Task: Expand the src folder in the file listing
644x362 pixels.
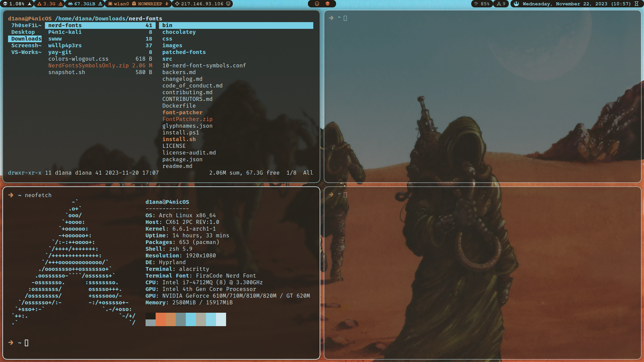Action: click(x=167, y=59)
